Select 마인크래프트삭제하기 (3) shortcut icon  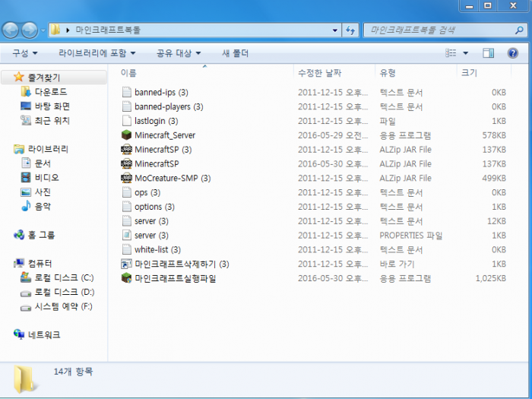127,264
